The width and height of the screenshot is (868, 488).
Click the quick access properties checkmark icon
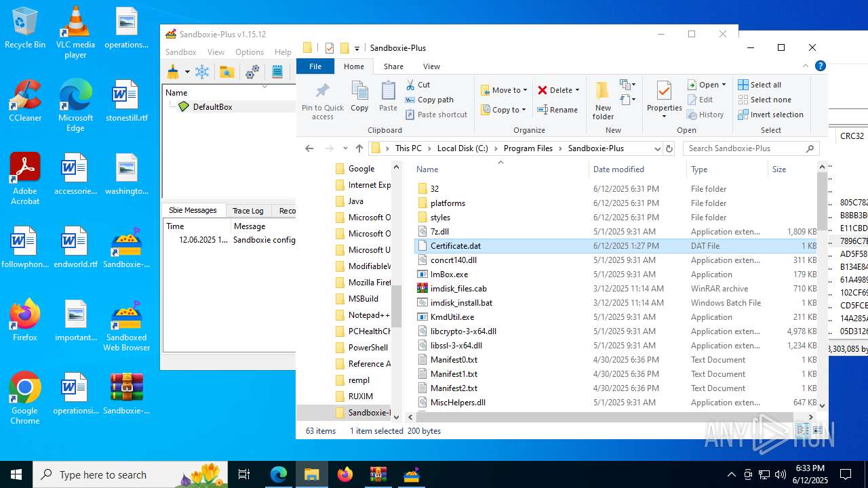(x=330, y=48)
